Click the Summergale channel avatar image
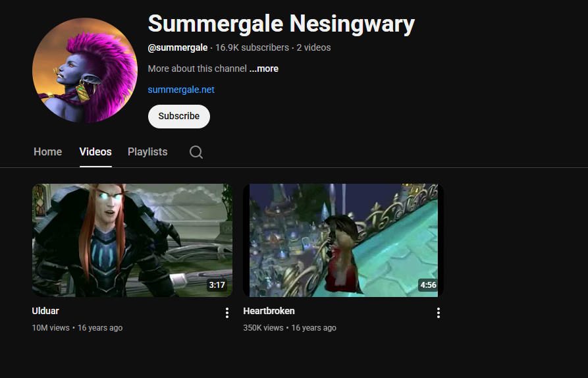The image size is (588, 378). (x=85, y=70)
